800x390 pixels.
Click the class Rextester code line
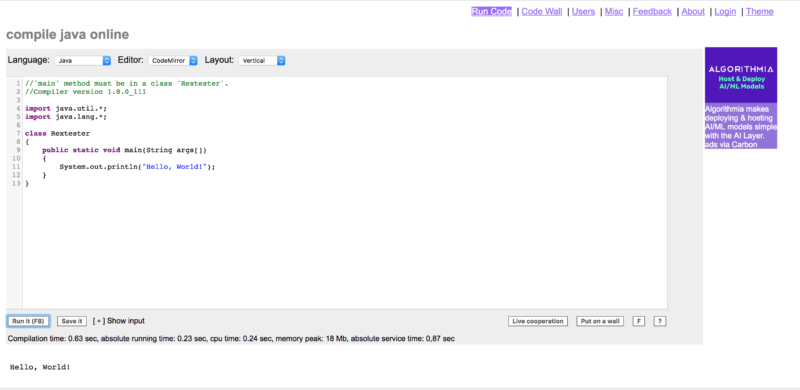[x=57, y=133]
